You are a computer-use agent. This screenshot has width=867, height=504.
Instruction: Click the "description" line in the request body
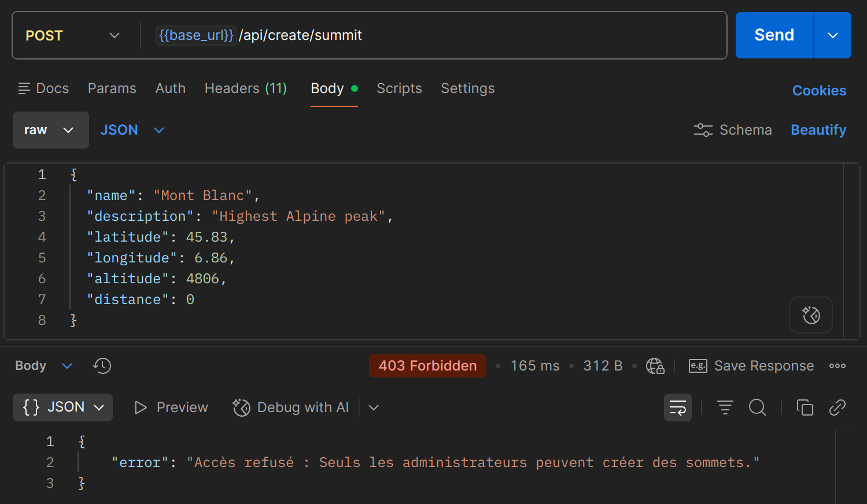coord(240,216)
